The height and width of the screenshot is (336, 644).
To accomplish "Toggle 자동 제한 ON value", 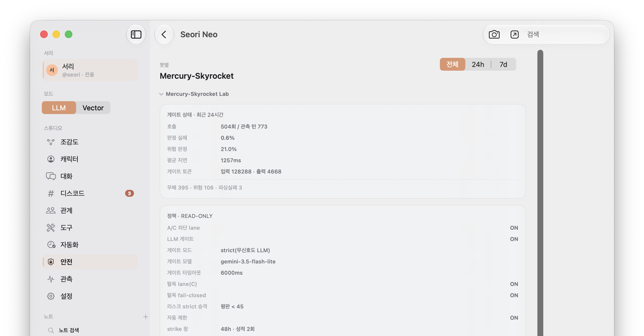I will 514,318.
